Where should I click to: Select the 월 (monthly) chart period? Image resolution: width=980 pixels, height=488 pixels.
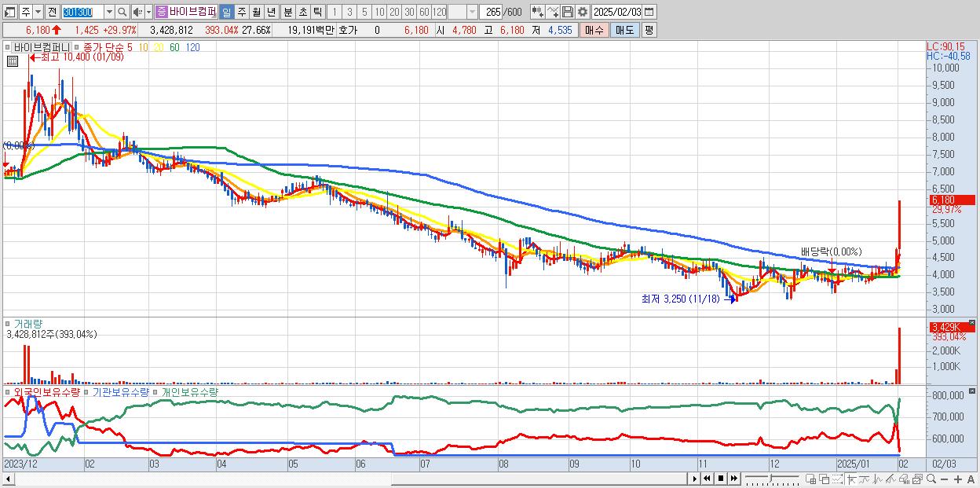[256, 12]
